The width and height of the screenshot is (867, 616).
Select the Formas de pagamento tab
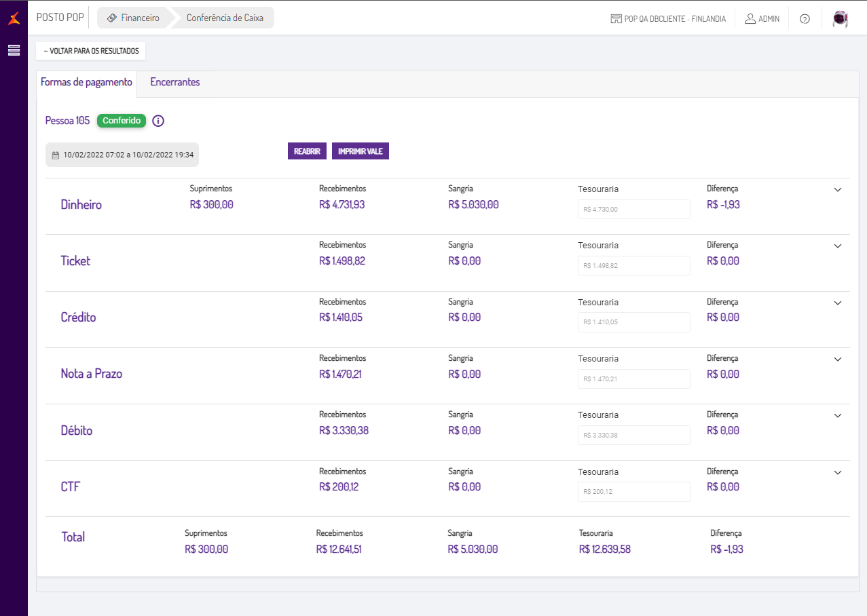[x=86, y=82]
